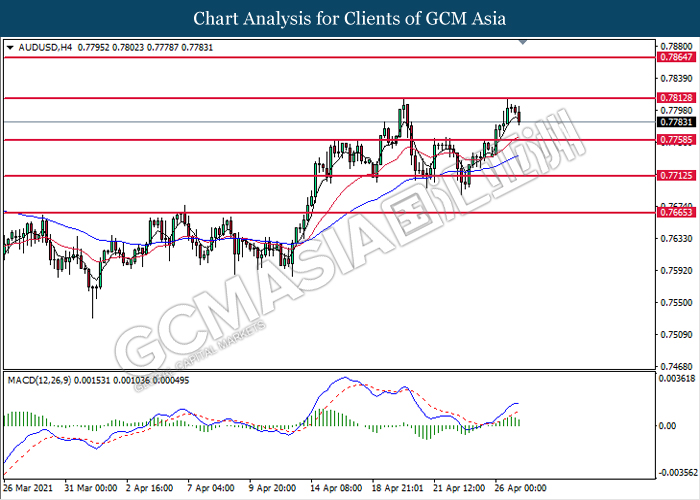Click the 0.77980 price scale value
This screenshot has width=700, height=500.
coord(676,110)
